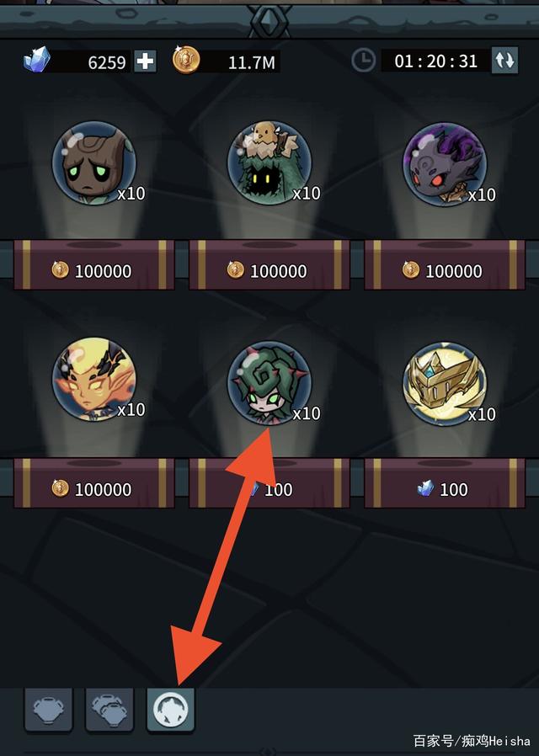Select the purple dark dragon hero shard
This screenshot has width=539, height=756.
coord(445,164)
